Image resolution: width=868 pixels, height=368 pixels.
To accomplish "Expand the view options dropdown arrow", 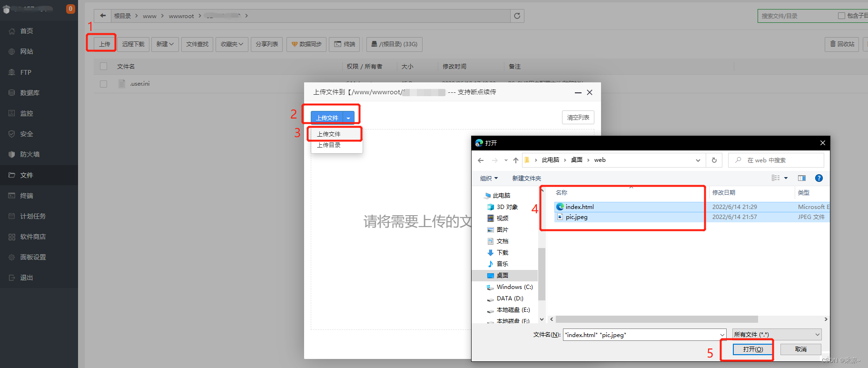I will (x=786, y=178).
